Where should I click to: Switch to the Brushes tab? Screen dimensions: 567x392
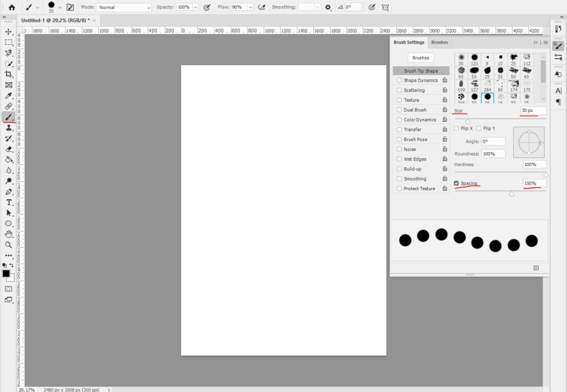coord(439,42)
